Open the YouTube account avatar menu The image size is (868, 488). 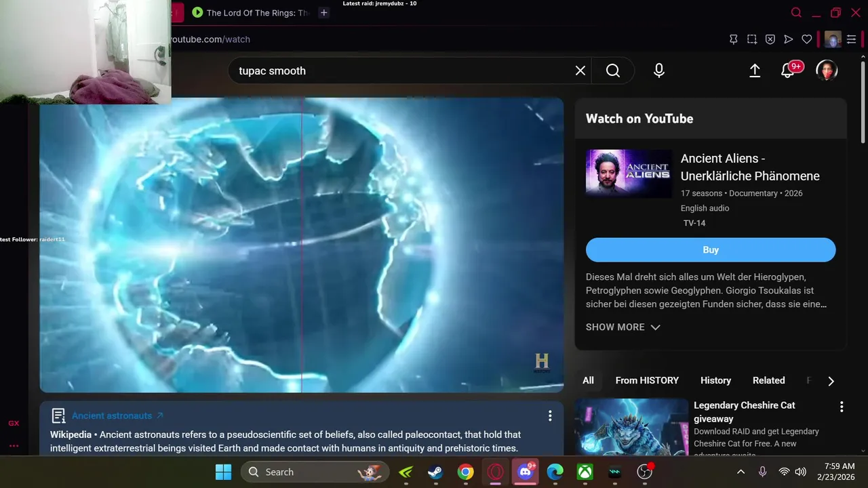coord(827,70)
